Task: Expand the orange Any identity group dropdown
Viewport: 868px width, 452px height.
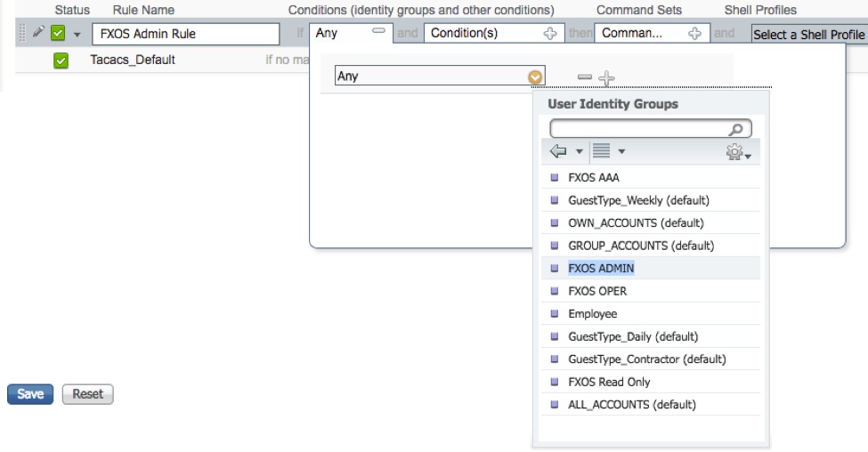Action: tap(534, 77)
